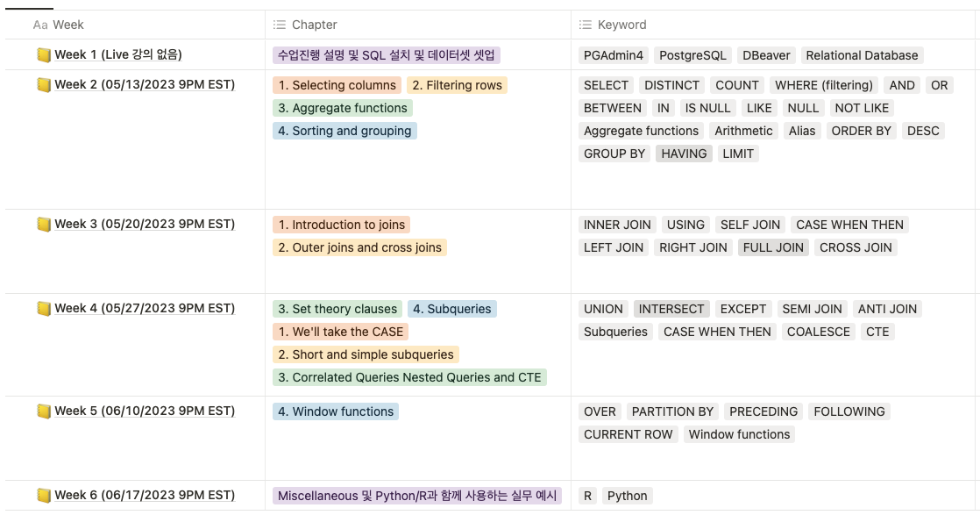Click the ORDER BY keyword tag

pyautogui.click(x=862, y=131)
